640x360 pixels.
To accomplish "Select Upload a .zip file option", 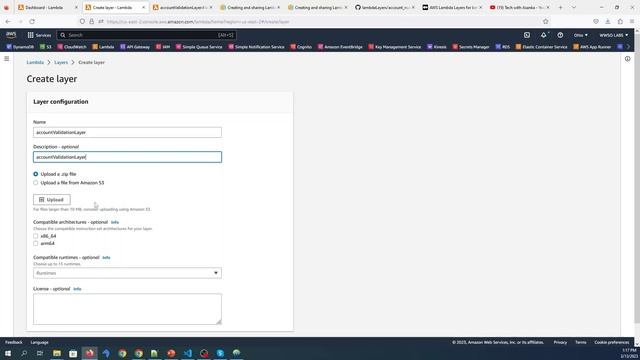I will (36, 174).
